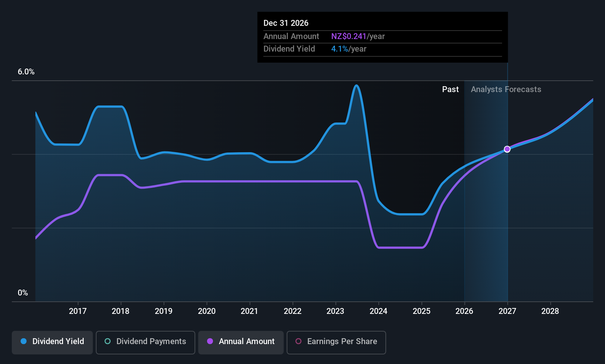Screen dimensions: 605x364
Task: Click the 2022 x-axis label
Action: click(293, 311)
